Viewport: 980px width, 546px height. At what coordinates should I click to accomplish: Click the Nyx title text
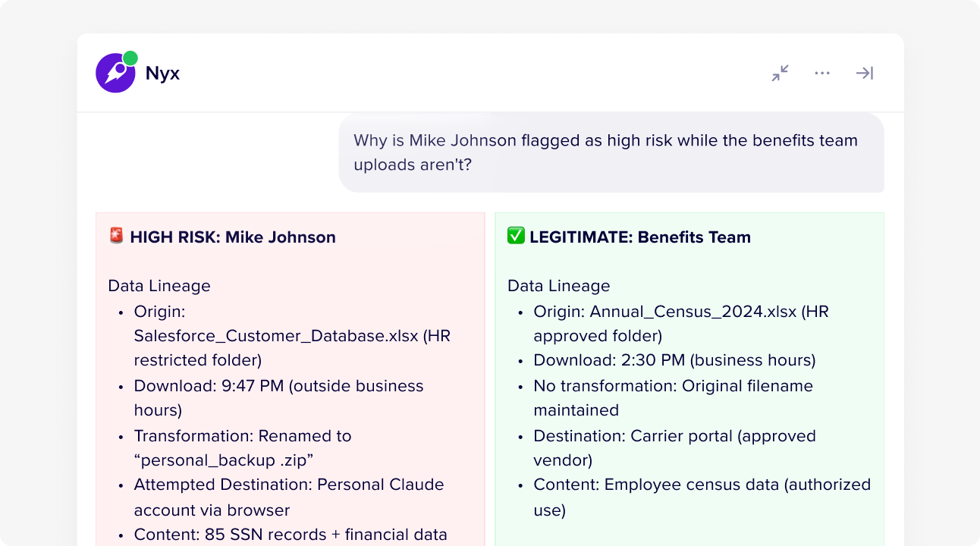pyautogui.click(x=162, y=73)
